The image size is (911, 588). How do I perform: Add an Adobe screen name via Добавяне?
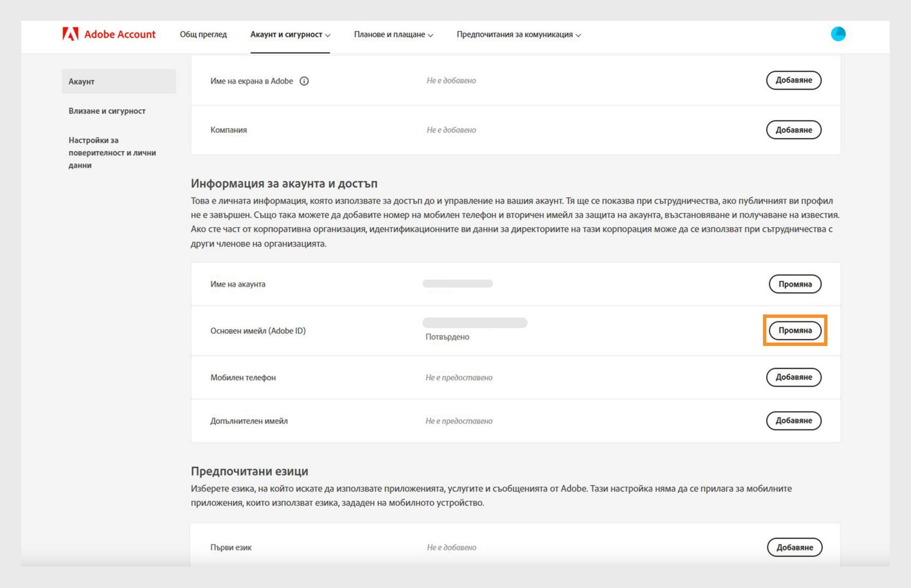point(793,80)
